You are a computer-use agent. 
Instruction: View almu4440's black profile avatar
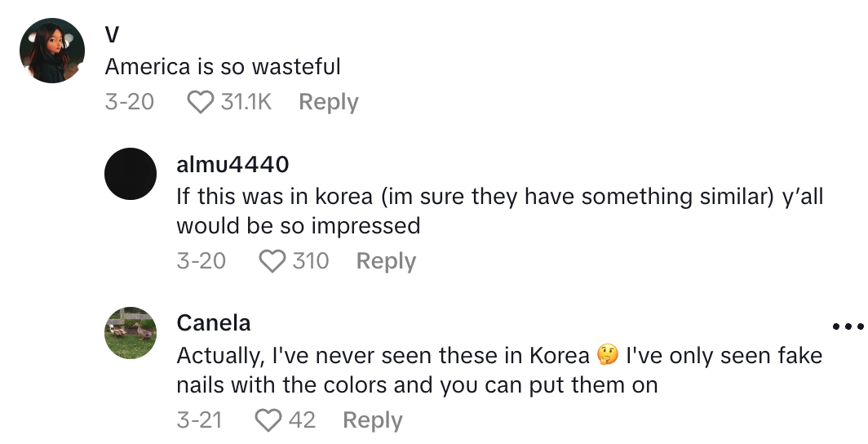[131, 174]
